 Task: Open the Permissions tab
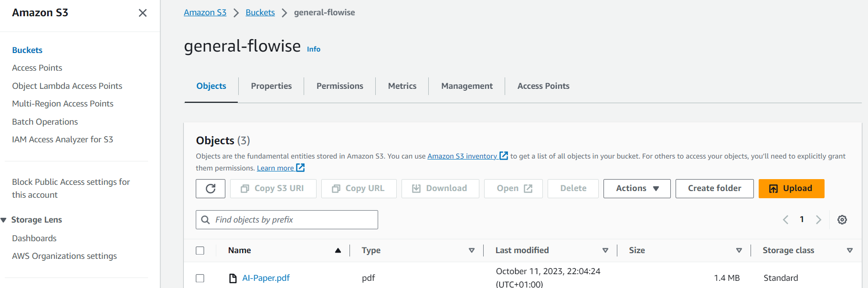(339, 86)
